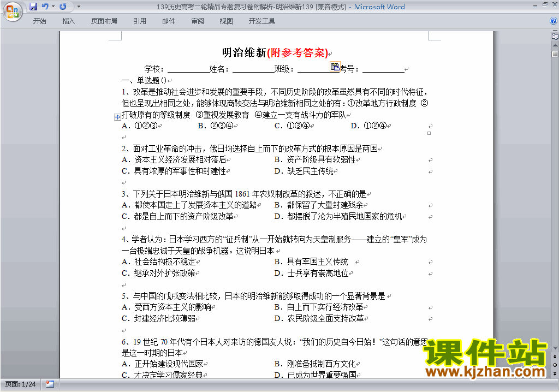The height and width of the screenshot is (392, 559).
Task: Click answer option A. ①②③
Action: tap(139, 126)
